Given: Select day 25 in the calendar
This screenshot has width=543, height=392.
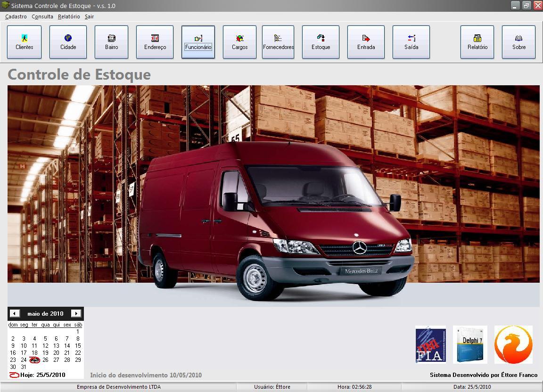Looking at the screenshot, I should [x=34, y=360].
